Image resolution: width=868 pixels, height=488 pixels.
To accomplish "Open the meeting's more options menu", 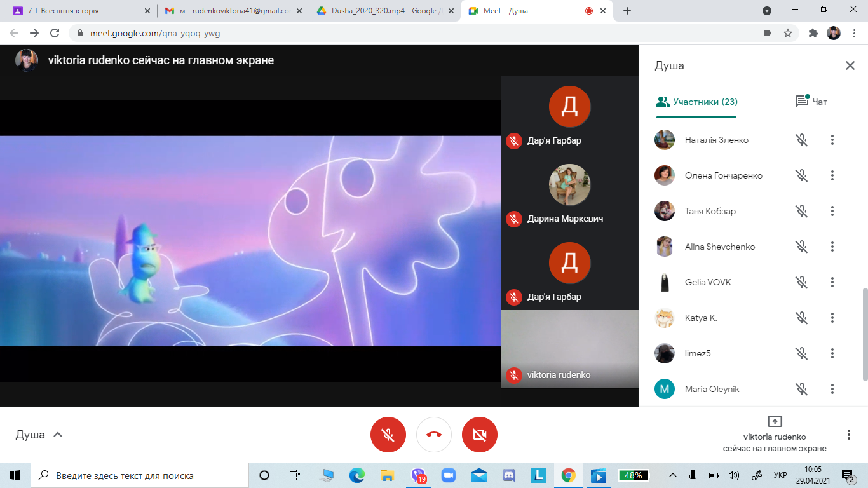I will click(848, 435).
